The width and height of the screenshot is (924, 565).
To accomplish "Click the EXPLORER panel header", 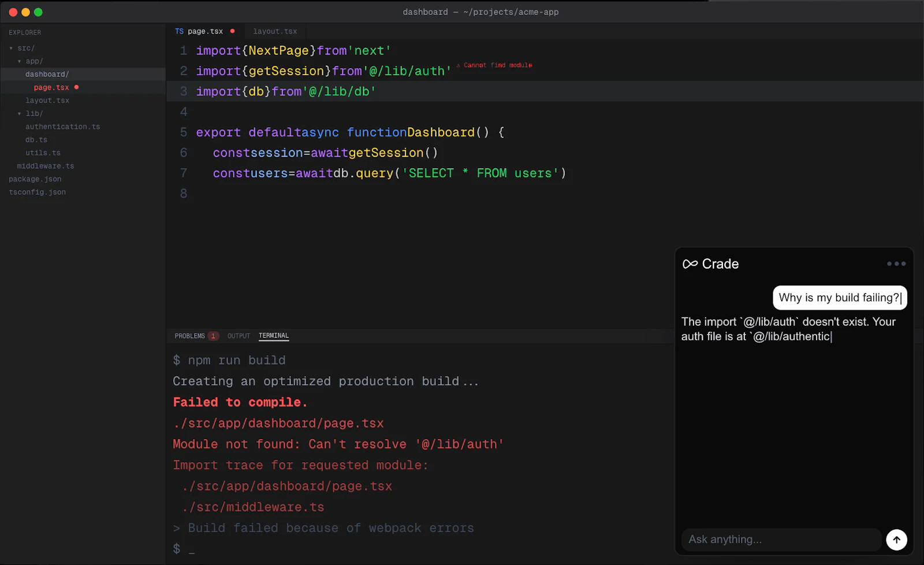I will coord(25,32).
